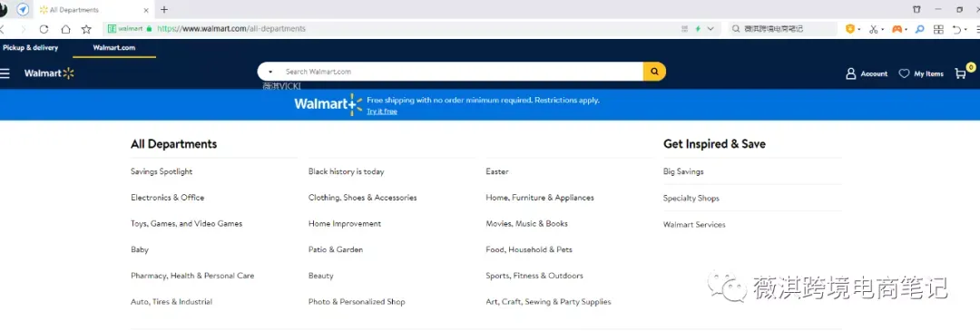Open Home Improvement department
The height and width of the screenshot is (331, 980).
(x=345, y=224)
